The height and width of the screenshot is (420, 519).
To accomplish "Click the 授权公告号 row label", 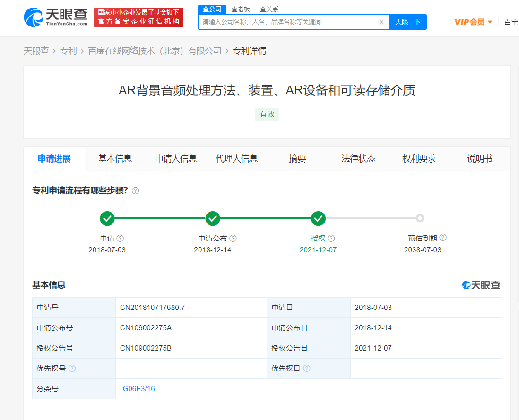I will pos(55,348).
